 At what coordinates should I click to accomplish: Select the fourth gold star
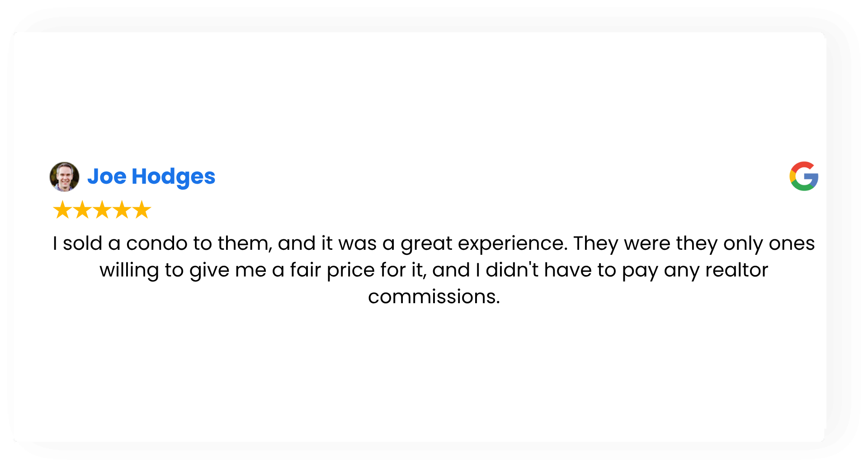coord(122,210)
